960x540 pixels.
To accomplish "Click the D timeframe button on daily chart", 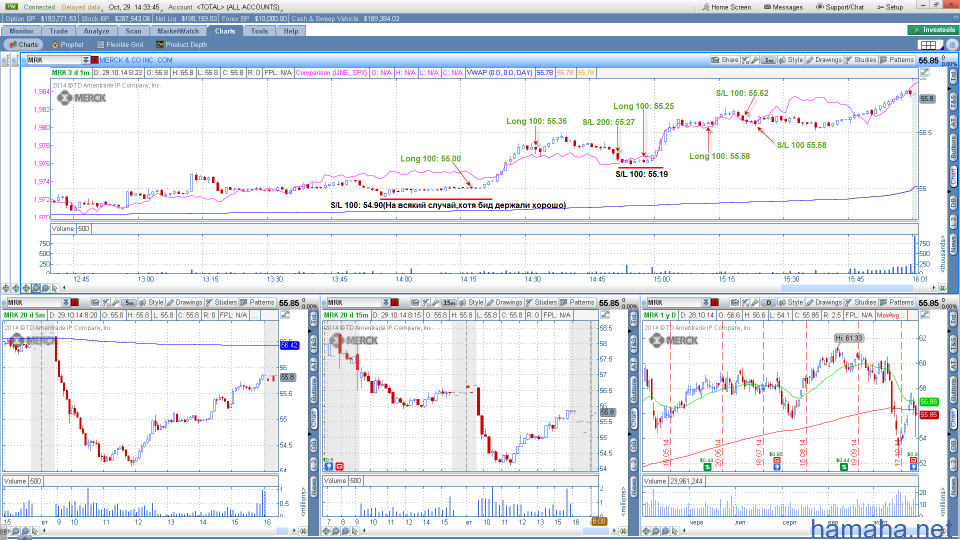I will pyautogui.click(x=769, y=302).
